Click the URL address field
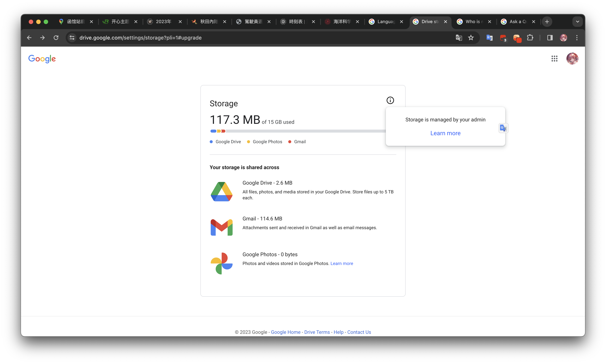 [245, 38]
